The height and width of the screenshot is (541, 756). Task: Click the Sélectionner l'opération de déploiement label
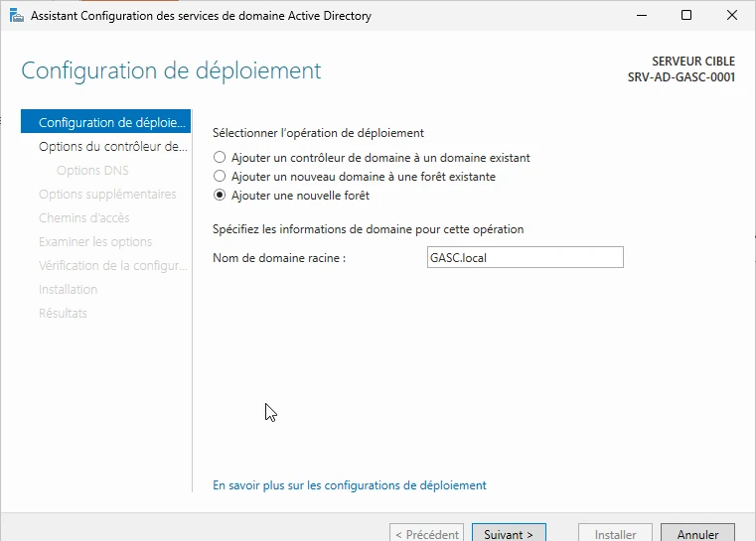318,133
